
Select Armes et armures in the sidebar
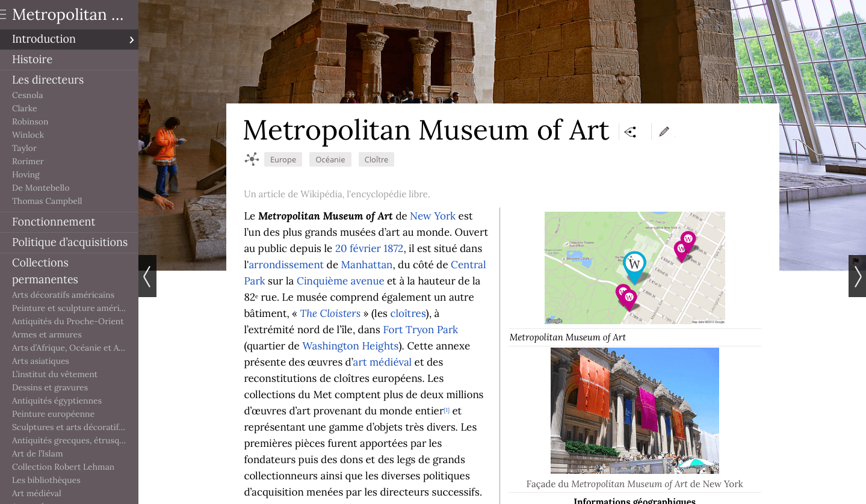pyautogui.click(x=47, y=334)
